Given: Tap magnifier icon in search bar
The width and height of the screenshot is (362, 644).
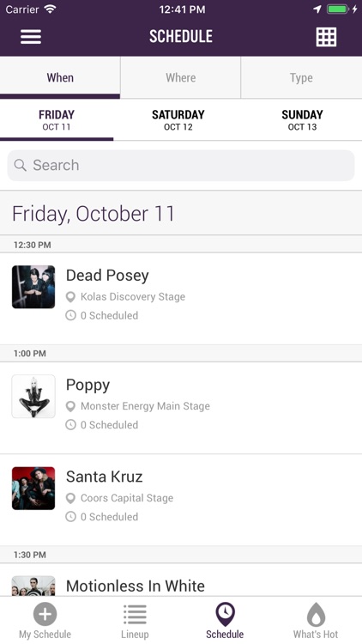Looking at the screenshot, I should [20, 165].
